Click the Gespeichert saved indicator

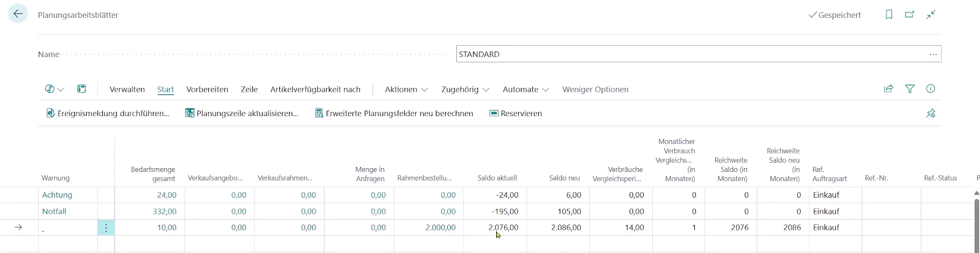(x=835, y=15)
